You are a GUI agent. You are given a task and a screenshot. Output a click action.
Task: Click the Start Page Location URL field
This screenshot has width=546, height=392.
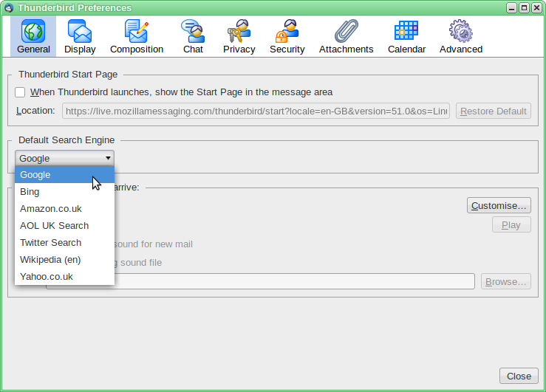[256, 111]
